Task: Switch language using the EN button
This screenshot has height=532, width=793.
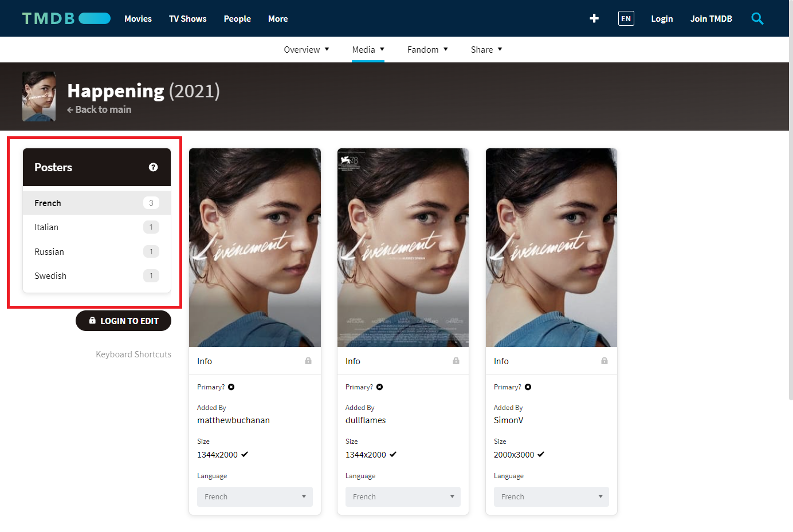Action: (626, 18)
